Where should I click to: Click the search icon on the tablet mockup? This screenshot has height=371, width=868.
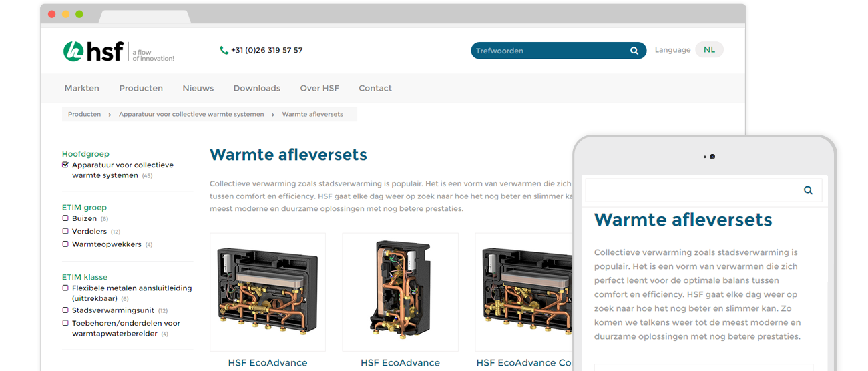click(808, 190)
